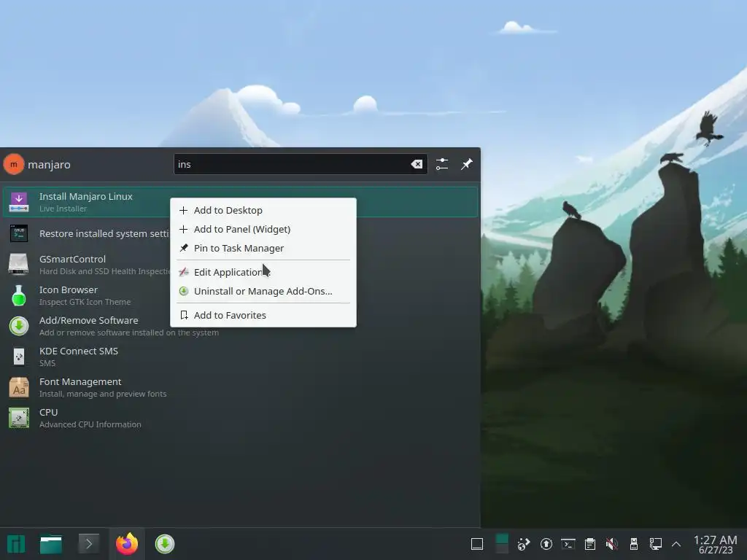747x560 pixels.
Task: Launch the terminal from taskbar
Action: 88,544
